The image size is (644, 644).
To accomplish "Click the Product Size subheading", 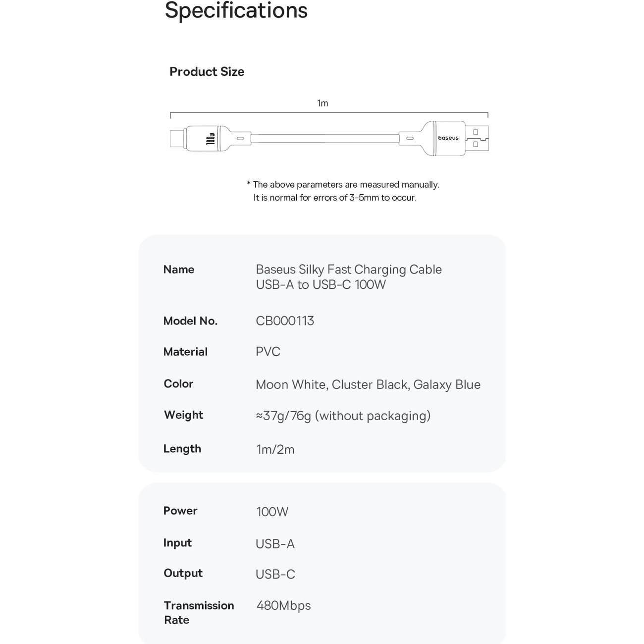I will point(207,72).
